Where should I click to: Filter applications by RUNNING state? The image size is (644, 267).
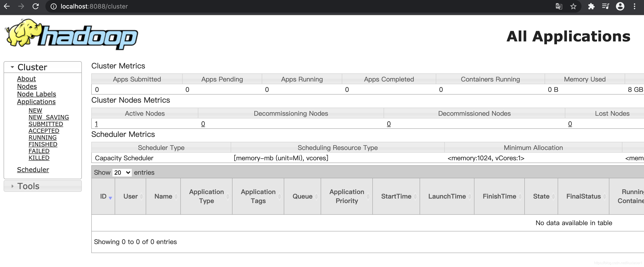[42, 137]
